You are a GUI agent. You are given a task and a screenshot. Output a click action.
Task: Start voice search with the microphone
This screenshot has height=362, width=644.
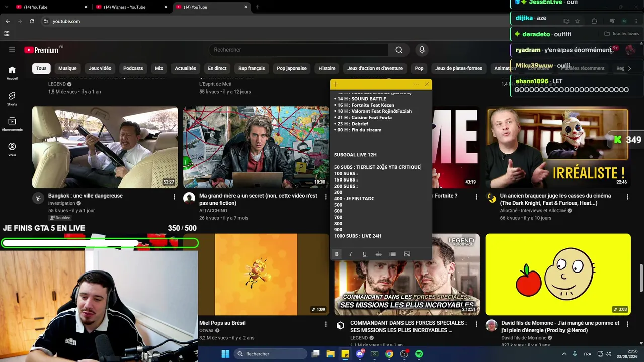point(422,50)
